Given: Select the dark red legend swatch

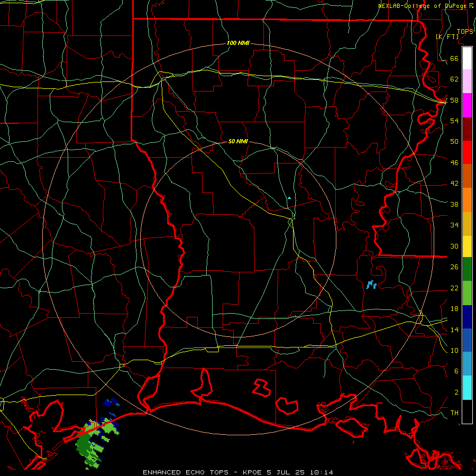Looking at the screenshot, I should click(x=467, y=129).
